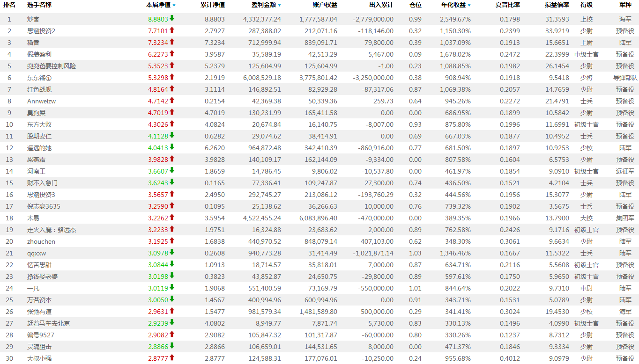The height and width of the screenshot is (364, 639).
Task: Click the up arrow beside 5.3298
Action: (x=172, y=77)
